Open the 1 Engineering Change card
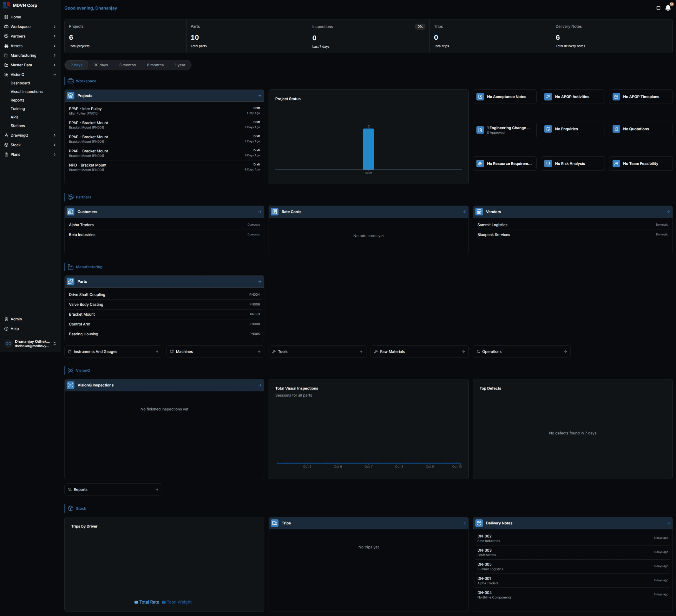This screenshot has height=616, width=676. pyautogui.click(x=504, y=130)
